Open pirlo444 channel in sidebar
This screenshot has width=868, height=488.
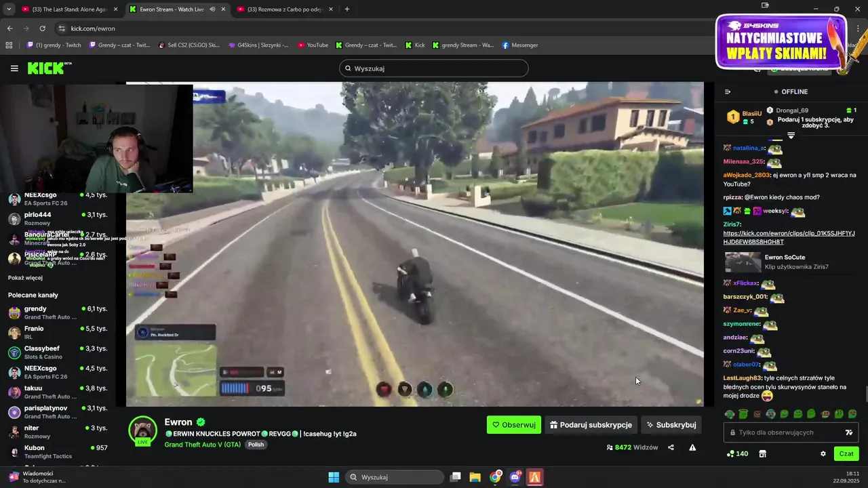point(58,218)
